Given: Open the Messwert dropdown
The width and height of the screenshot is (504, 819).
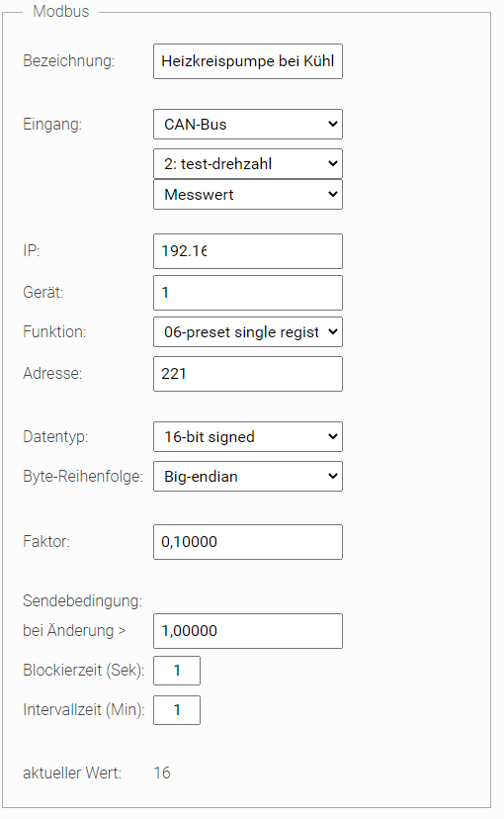Looking at the screenshot, I should point(248,194).
